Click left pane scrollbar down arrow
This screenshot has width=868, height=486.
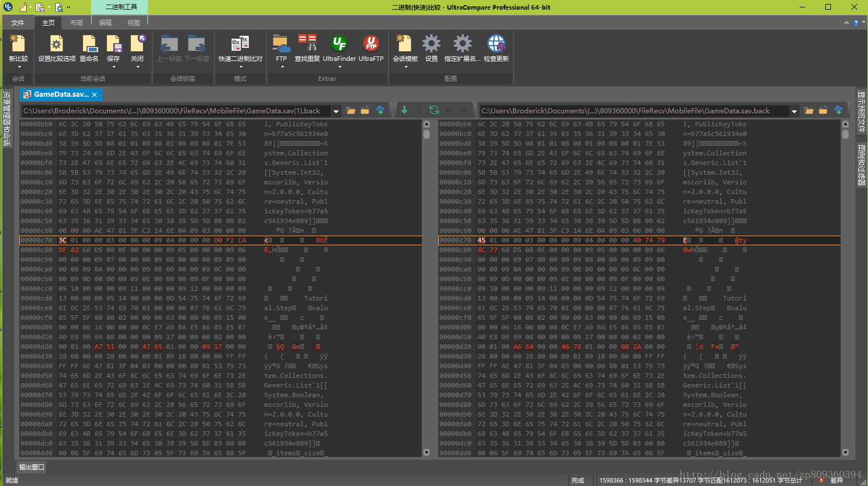pos(427,452)
